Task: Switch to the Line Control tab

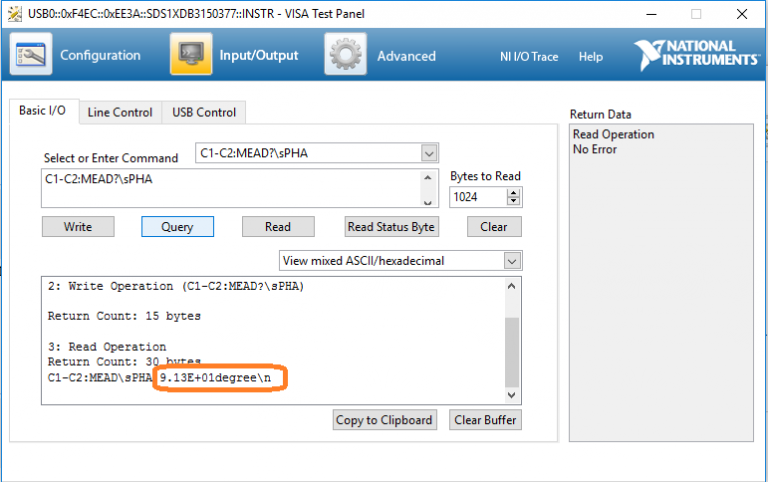Action: (x=120, y=112)
